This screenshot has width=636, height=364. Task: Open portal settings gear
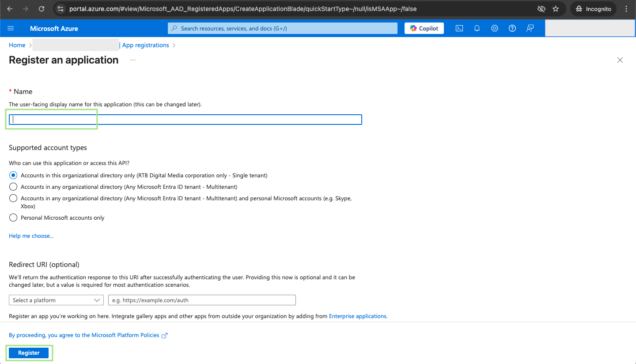(495, 28)
